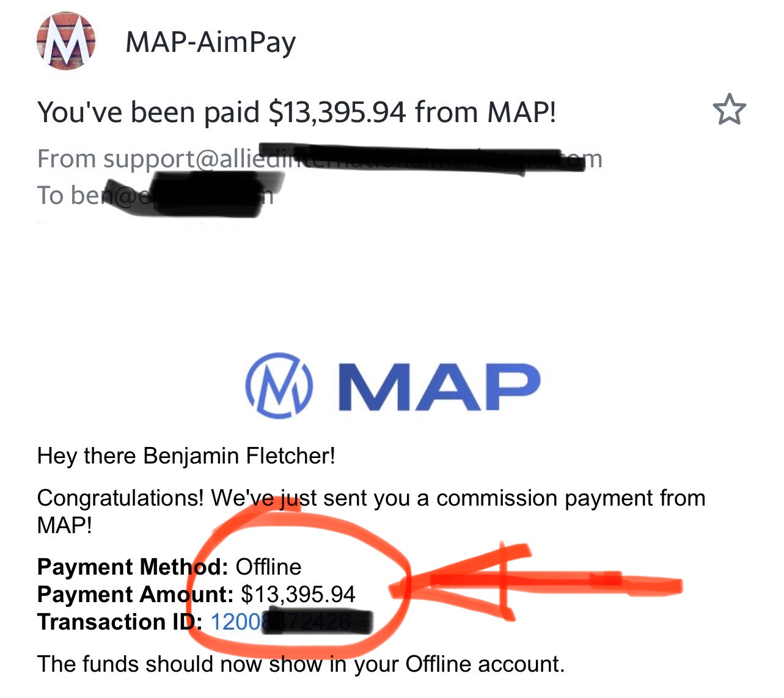Click the "Hey there Benjamin Fletcher!" greeting
Viewport: 784px width, 698px height.
[186, 456]
